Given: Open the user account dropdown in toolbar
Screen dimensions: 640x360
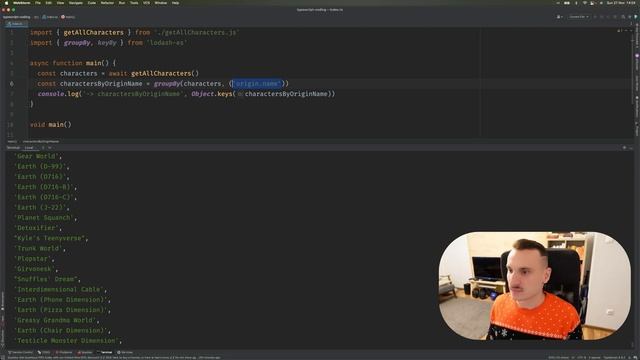Looking at the screenshot, I should click(560, 17).
